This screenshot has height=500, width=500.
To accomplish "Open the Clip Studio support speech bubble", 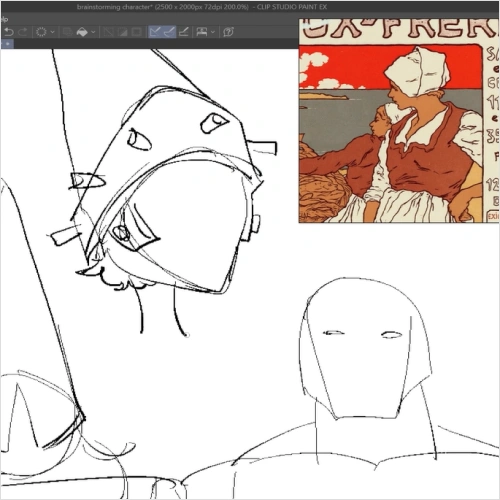I will (x=228, y=32).
